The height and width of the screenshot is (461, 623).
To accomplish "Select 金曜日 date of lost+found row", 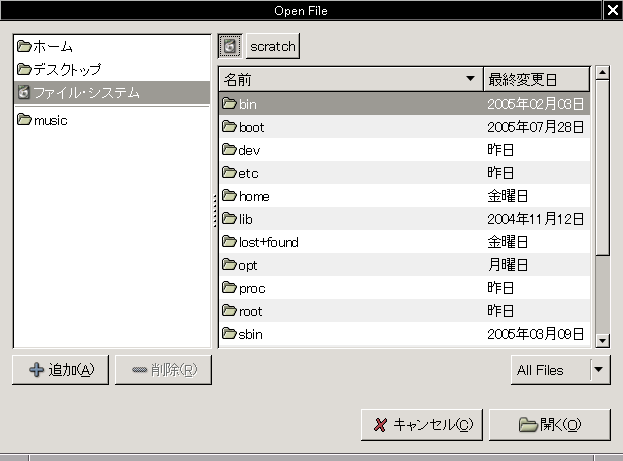I will point(507,242).
